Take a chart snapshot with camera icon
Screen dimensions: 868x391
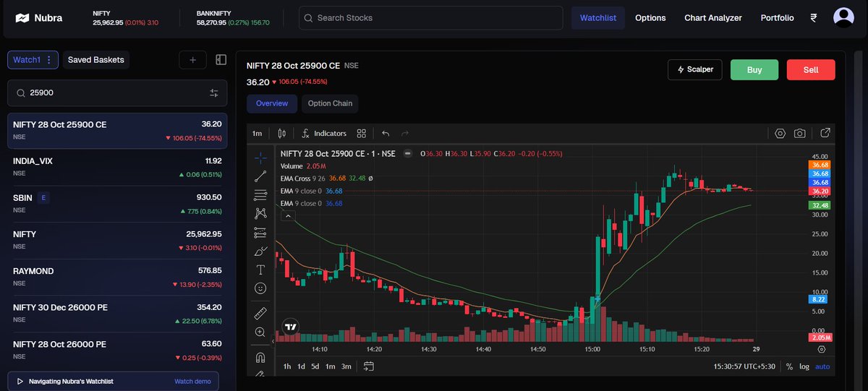(x=799, y=133)
